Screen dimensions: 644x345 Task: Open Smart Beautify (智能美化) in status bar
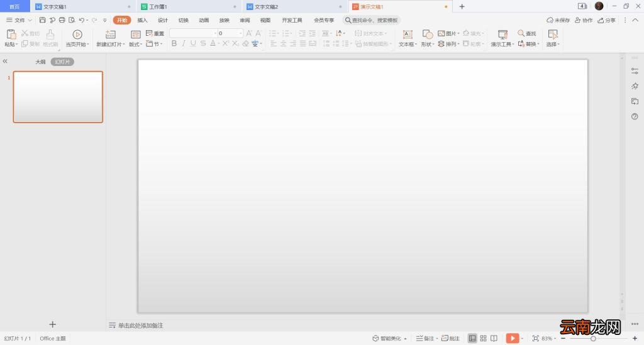tap(389, 339)
